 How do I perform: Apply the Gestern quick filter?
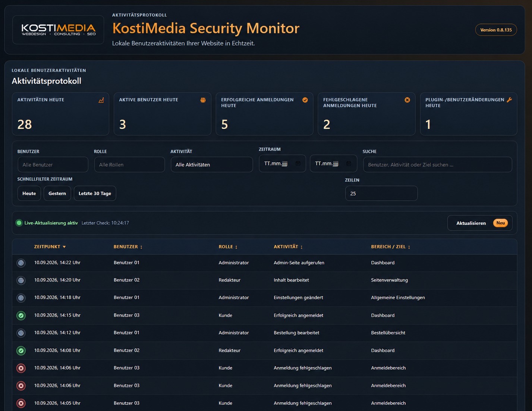pos(57,194)
